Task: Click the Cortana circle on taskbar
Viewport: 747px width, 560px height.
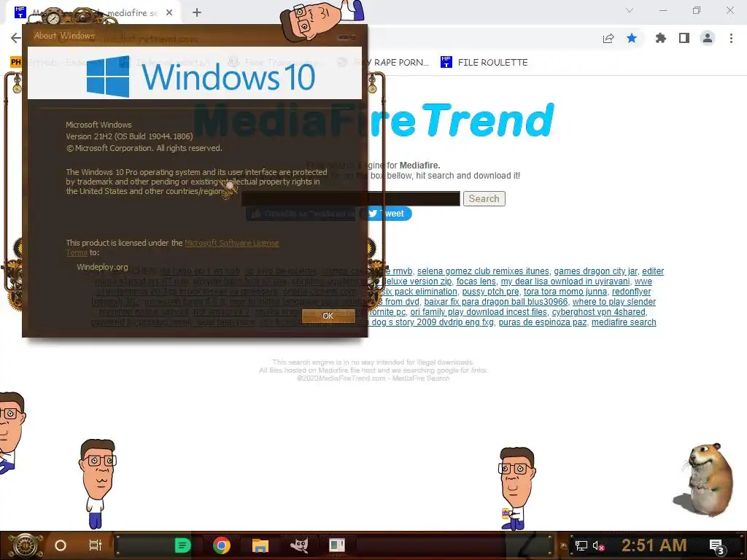Action: click(x=61, y=545)
